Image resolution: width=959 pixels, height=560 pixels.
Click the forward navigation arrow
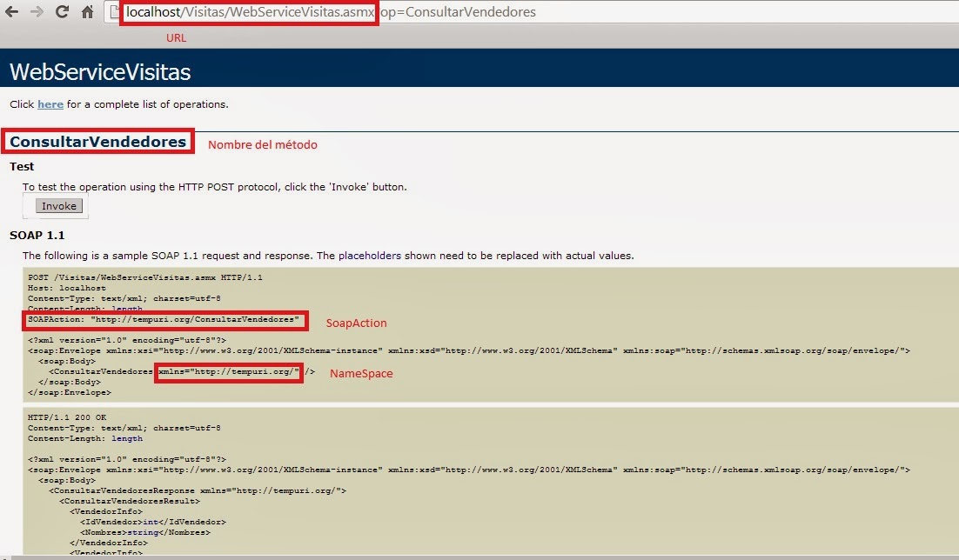(37, 12)
